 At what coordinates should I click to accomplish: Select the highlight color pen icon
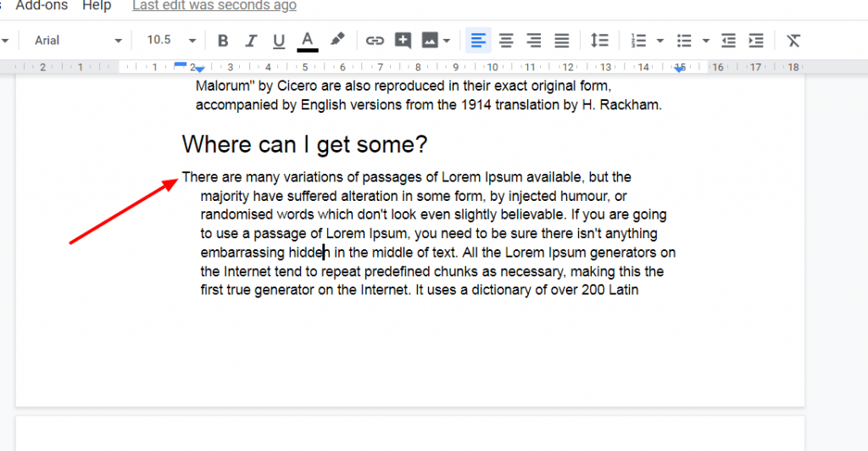click(337, 40)
